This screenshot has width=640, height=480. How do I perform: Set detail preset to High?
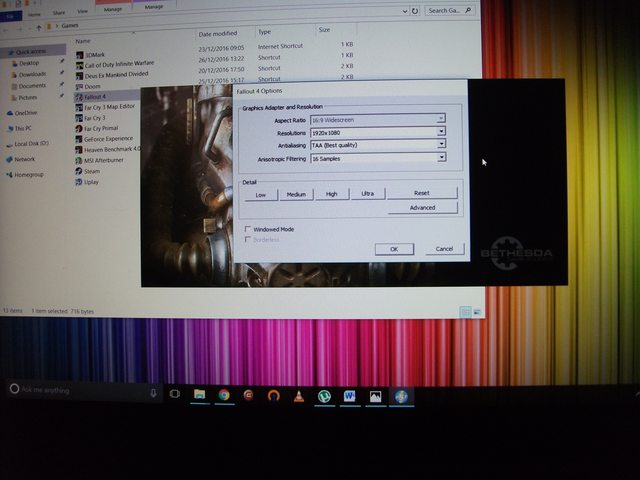(332, 194)
